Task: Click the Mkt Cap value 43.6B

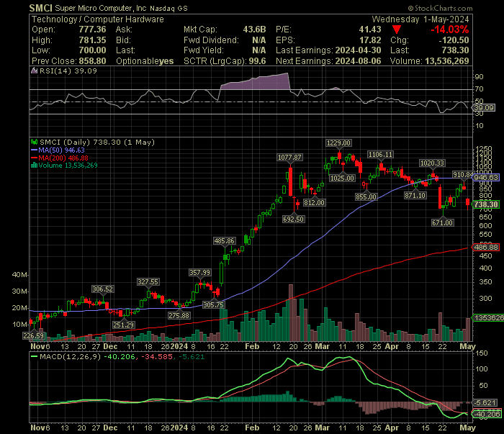Action: [x=255, y=30]
